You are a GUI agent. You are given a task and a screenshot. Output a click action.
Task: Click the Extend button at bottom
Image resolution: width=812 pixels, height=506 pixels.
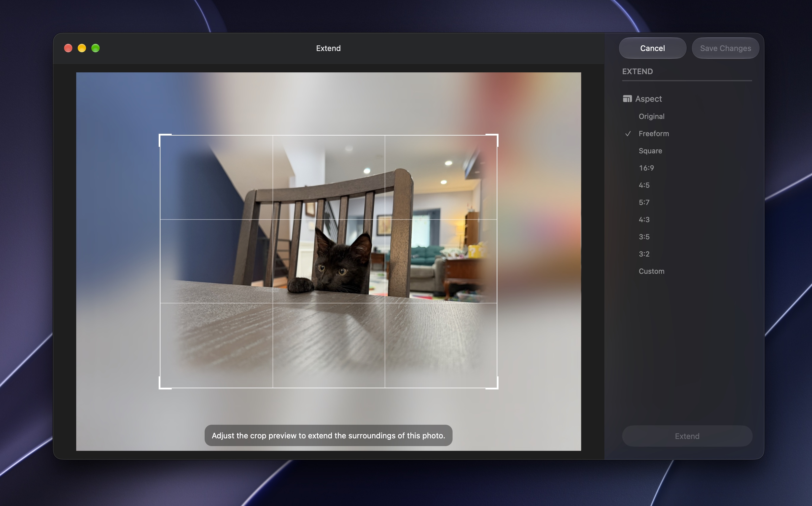click(687, 436)
